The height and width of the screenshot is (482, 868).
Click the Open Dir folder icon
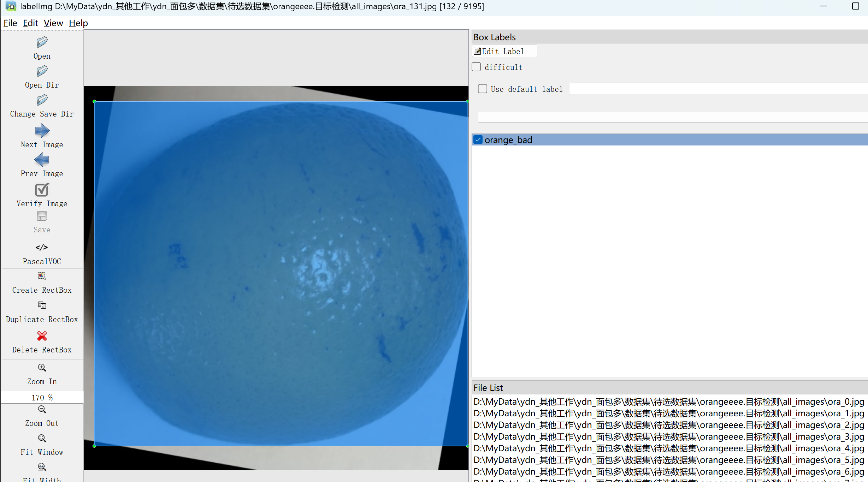tap(42, 71)
